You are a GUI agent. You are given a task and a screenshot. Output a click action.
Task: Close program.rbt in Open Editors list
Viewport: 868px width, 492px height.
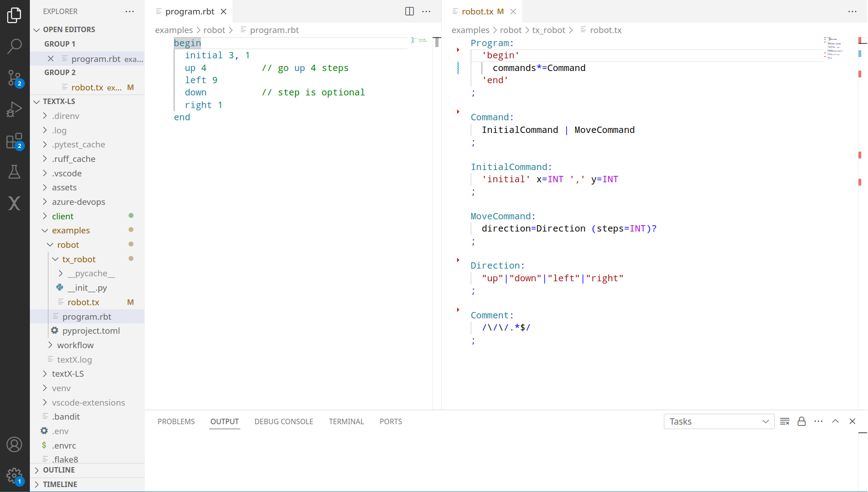pos(51,59)
